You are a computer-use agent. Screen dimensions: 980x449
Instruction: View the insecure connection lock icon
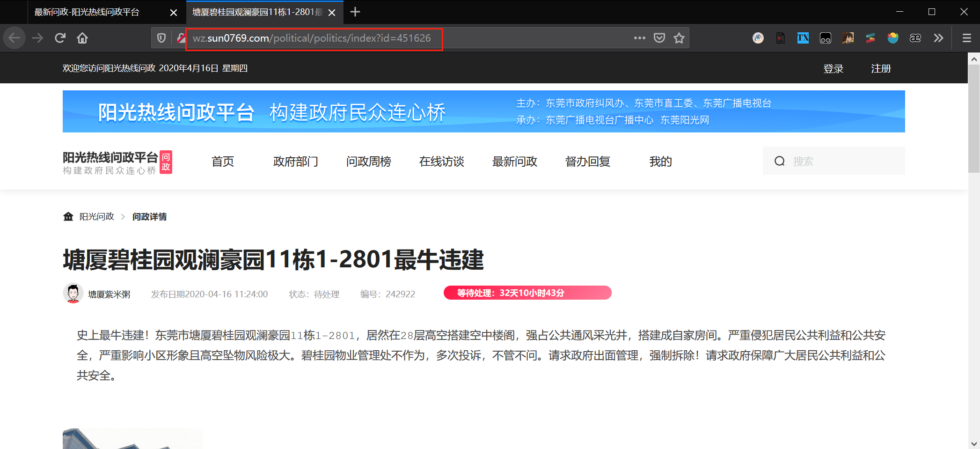pos(181,38)
